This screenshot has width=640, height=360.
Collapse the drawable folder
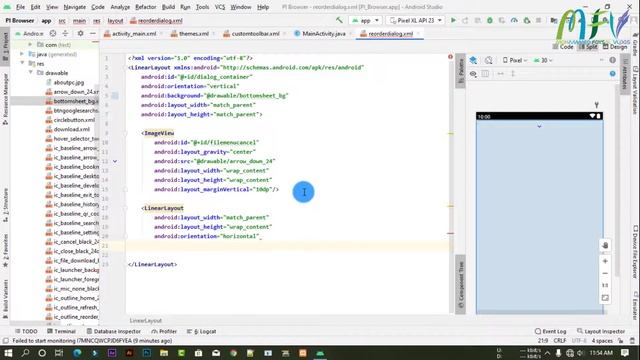click(x=30, y=73)
